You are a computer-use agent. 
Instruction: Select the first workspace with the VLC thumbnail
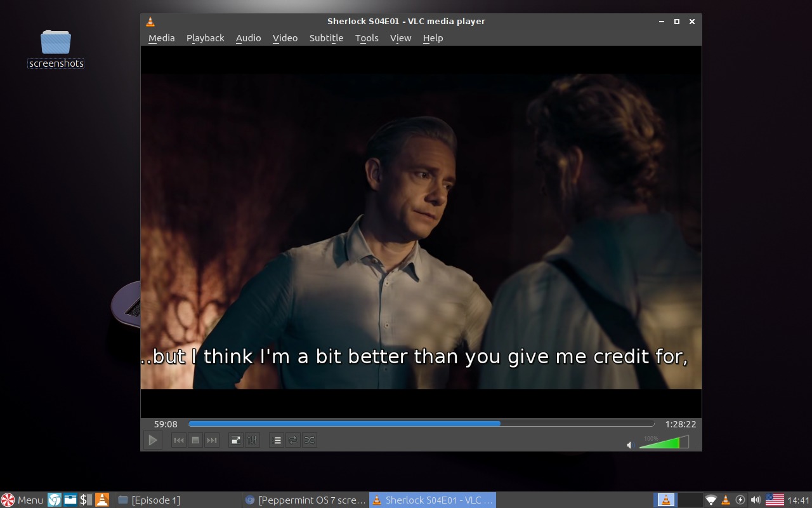coord(665,500)
